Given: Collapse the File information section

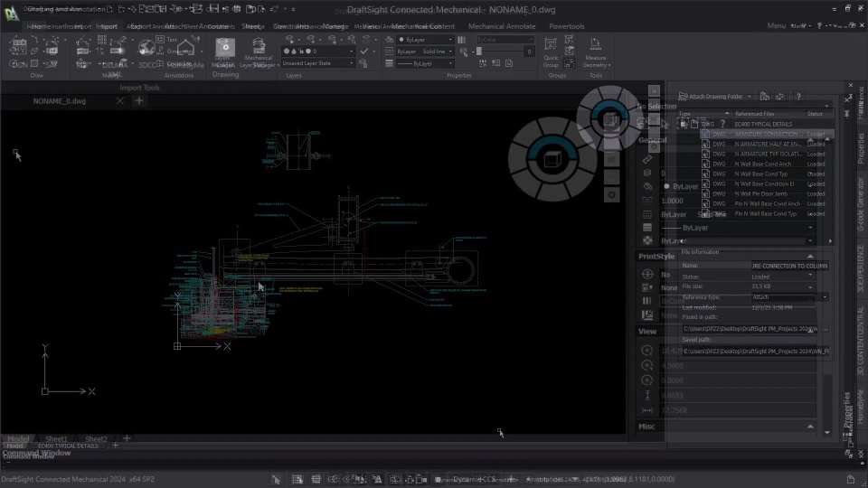Looking at the screenshot, I should (810, 256).
